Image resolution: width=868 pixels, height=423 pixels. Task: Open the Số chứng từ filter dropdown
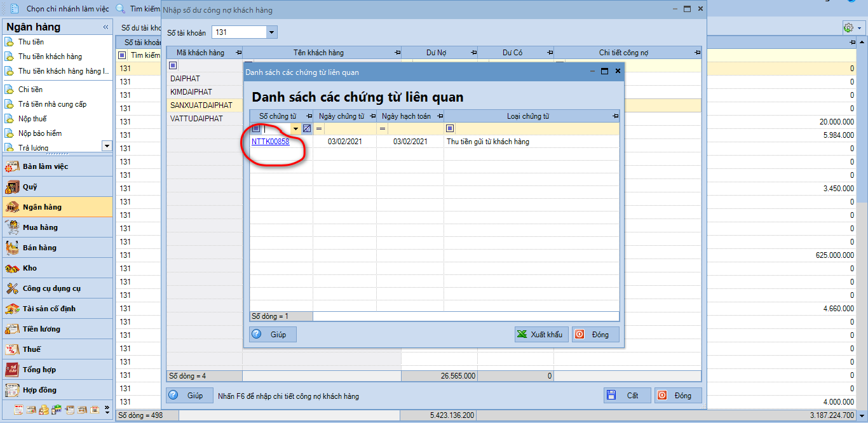295,129
